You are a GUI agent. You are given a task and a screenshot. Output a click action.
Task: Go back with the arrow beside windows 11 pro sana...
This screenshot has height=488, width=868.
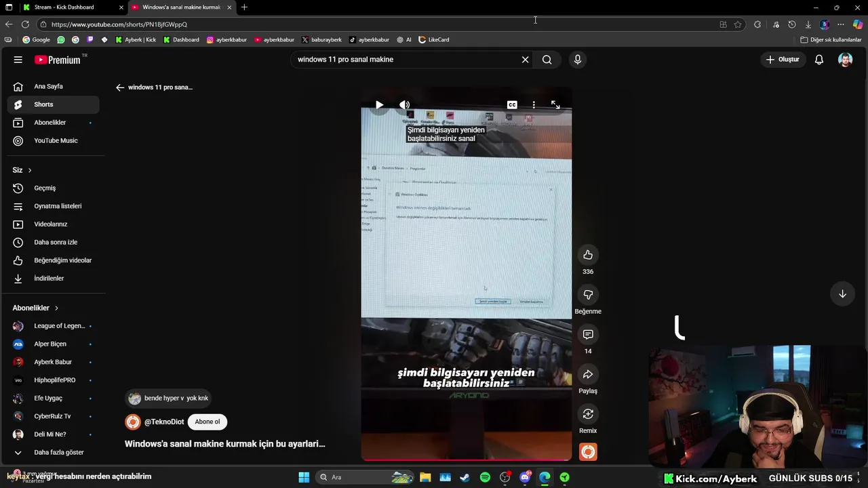pos(120,87)
